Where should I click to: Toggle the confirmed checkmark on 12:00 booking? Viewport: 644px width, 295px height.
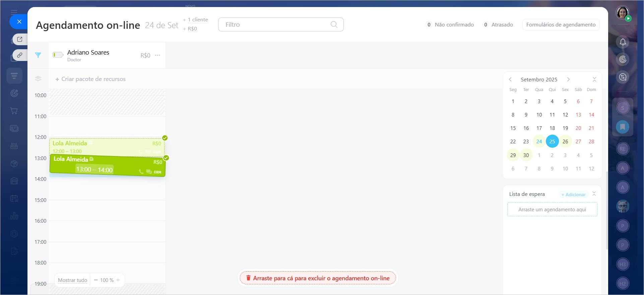click(x=165, y=138)
